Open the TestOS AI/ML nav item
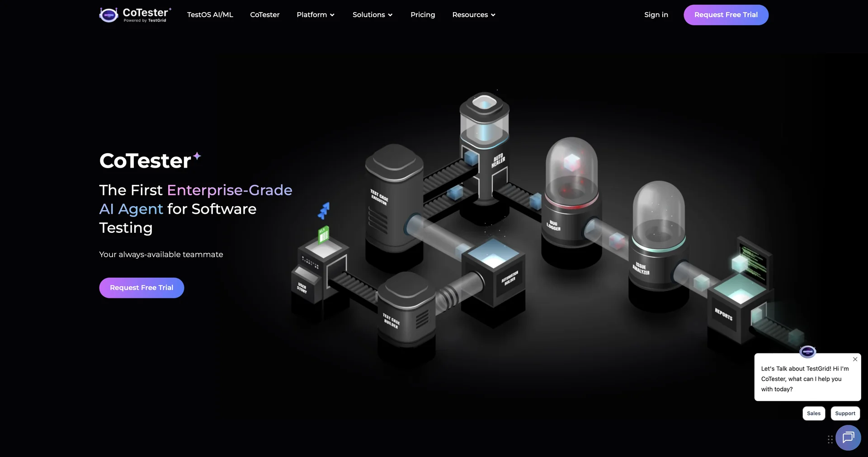Screen dimensions: 868x457 coord(210,14)
